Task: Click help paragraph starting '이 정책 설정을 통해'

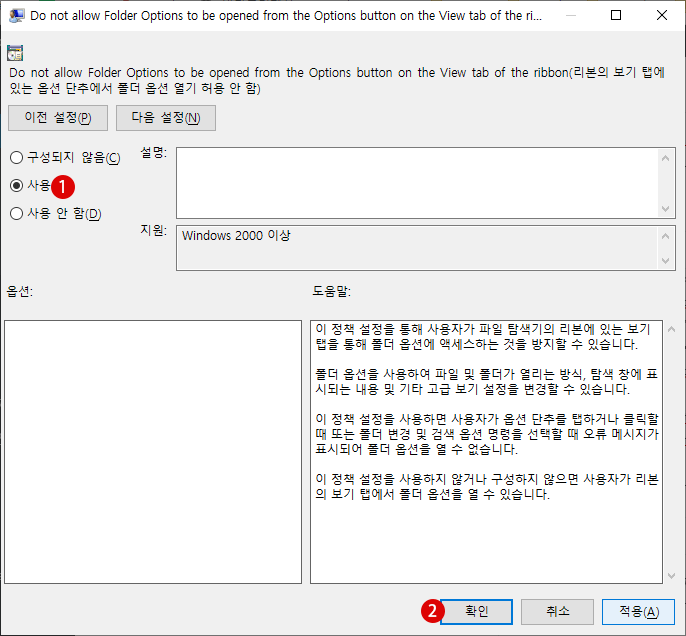Action: point(483,336)
